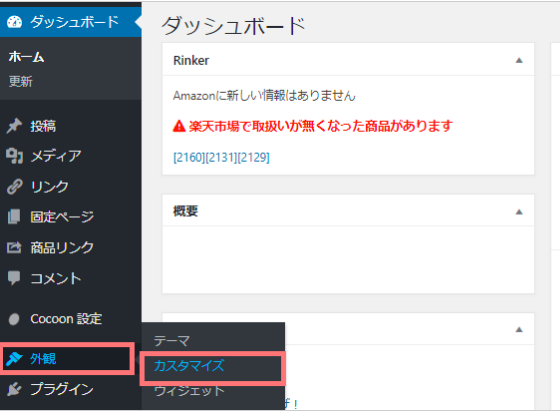The width and height of the screenshot is (560, 413).
Task: Click the メディア media icon
Action: (14, 156)
